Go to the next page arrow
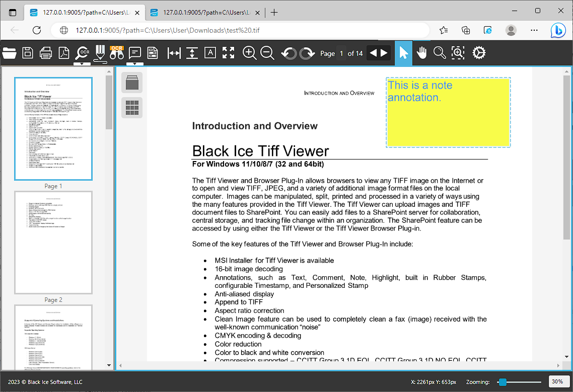This screenshot has height=392, width=573. (x=384, y=53)
